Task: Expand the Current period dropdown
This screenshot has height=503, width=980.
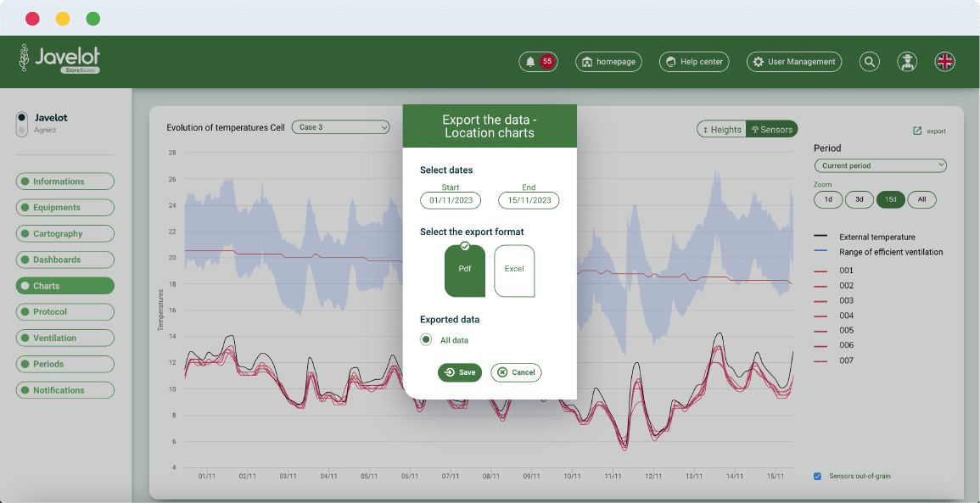Action: tap(880, 165)
